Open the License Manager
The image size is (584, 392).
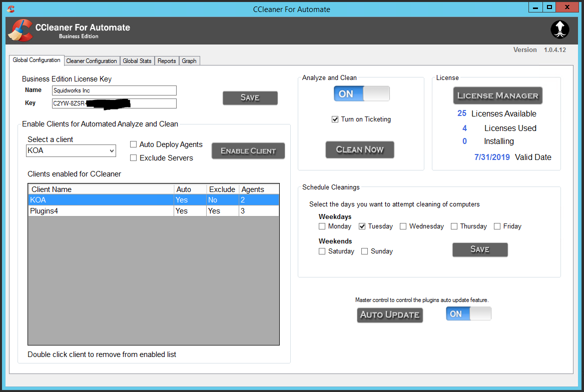(x=497, y=95)
